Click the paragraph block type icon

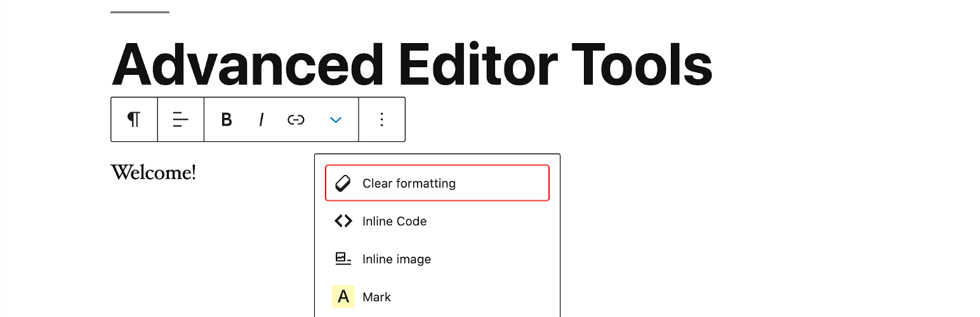point(134,119)
